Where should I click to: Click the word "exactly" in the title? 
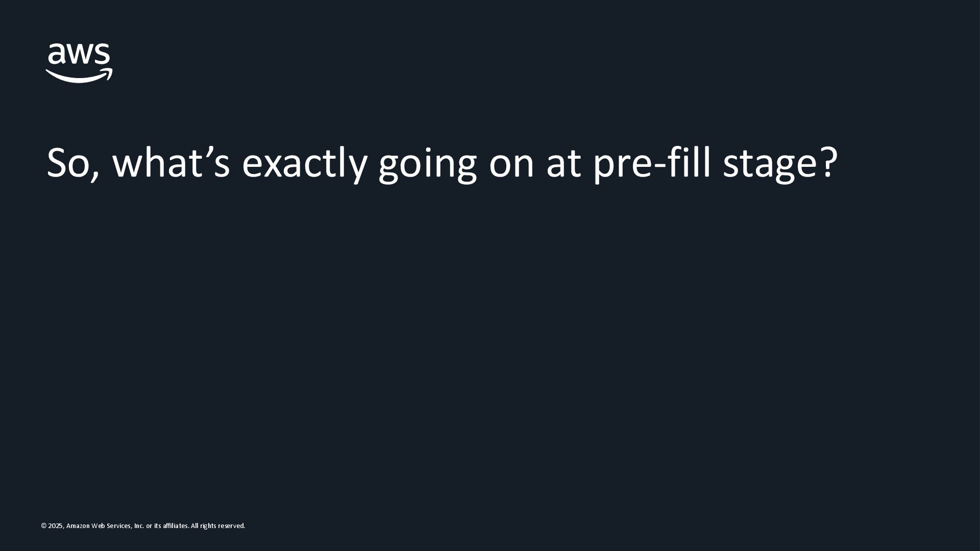(304, 163)
